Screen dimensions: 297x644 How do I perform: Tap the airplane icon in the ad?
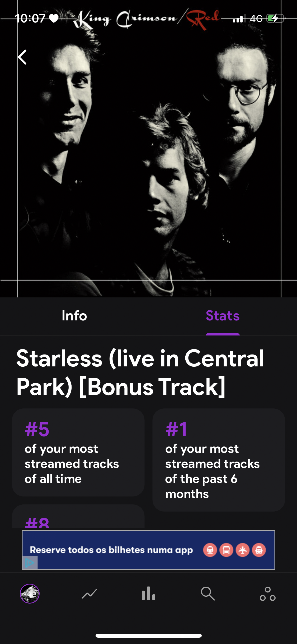[x=243, y=550]
